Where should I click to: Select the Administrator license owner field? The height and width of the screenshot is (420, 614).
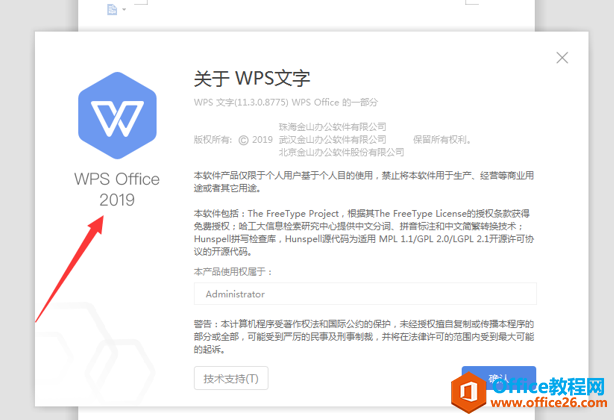[x=365, y=294]
